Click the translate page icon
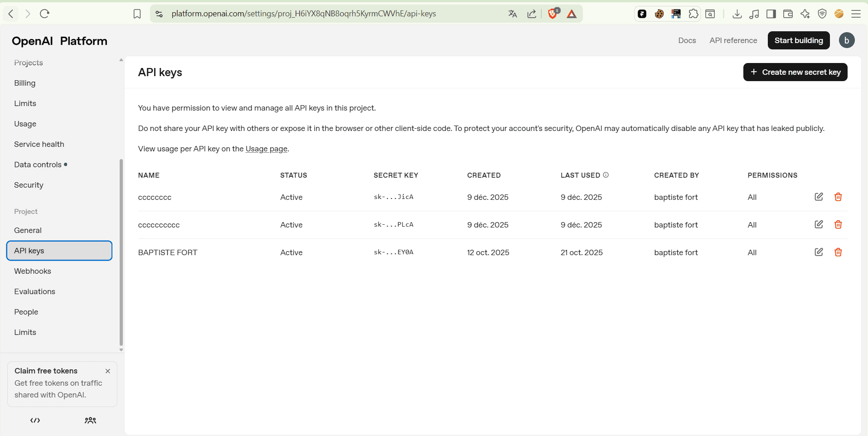Viewport: 868px width, 436px height. coord(513,14)
